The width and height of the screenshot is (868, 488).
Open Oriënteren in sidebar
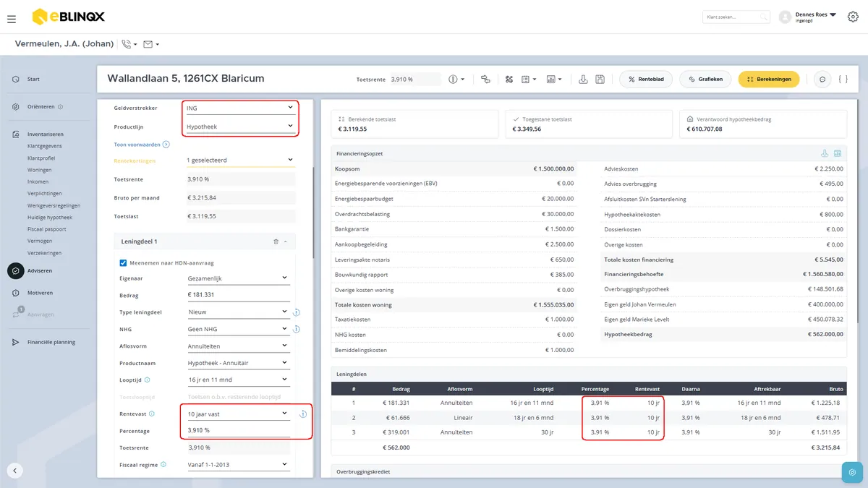pyautogui.click(x=41, y=107)
